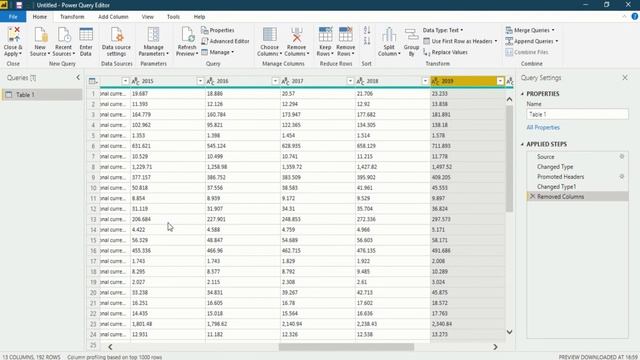Viewport: 640px width, 360px height.
Task: Delete the Removed Columns step
Action: (x=532, y=196)
